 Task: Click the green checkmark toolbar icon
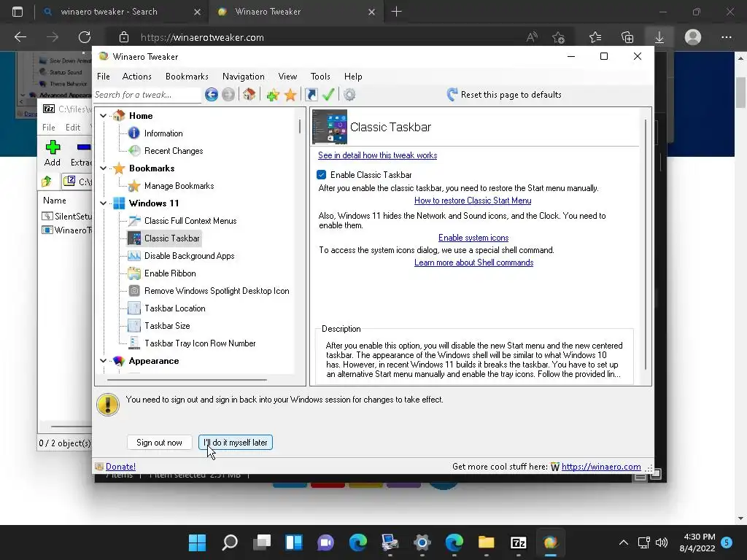pyautogui.click(x=328, y=94)
